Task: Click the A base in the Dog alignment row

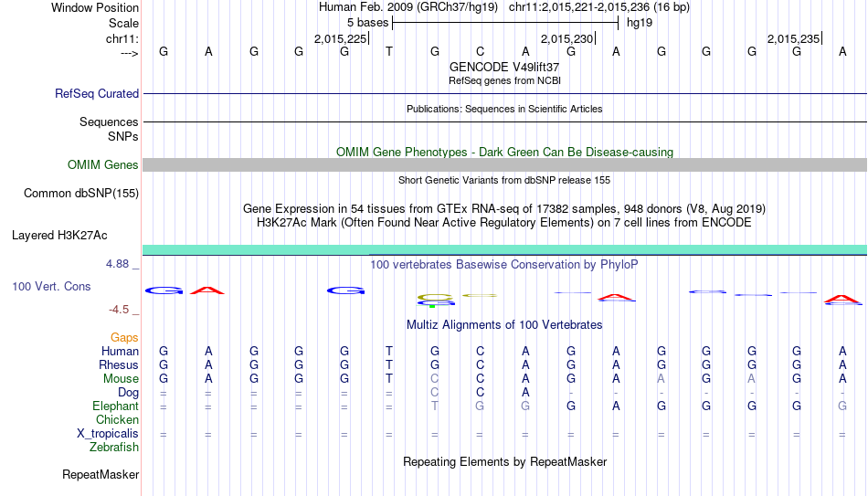Action: pyautogui.click(x=525, y=393)
